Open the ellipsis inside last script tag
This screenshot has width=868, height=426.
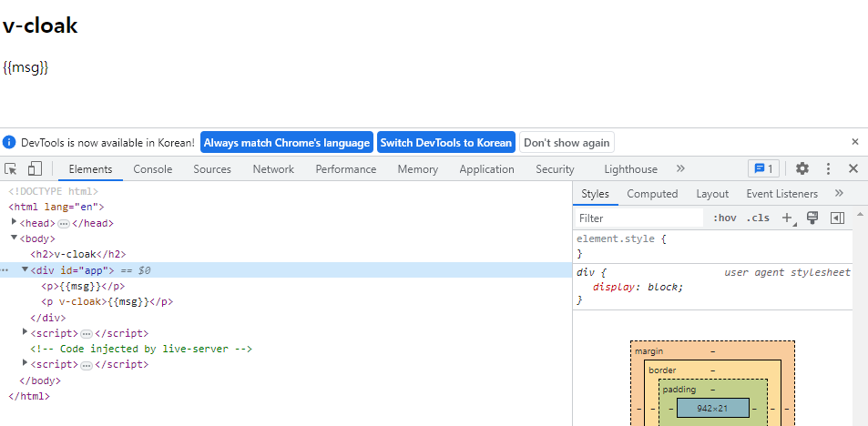87,365
